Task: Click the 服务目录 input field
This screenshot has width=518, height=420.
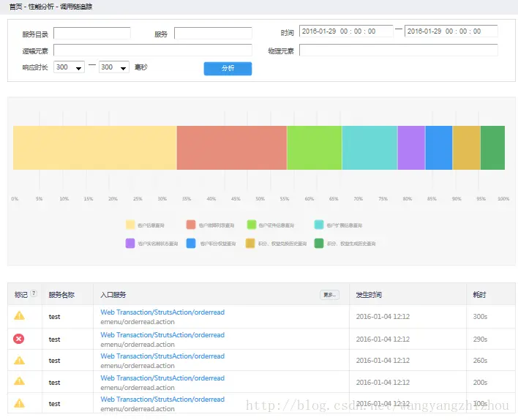Action: pos(92,34)
